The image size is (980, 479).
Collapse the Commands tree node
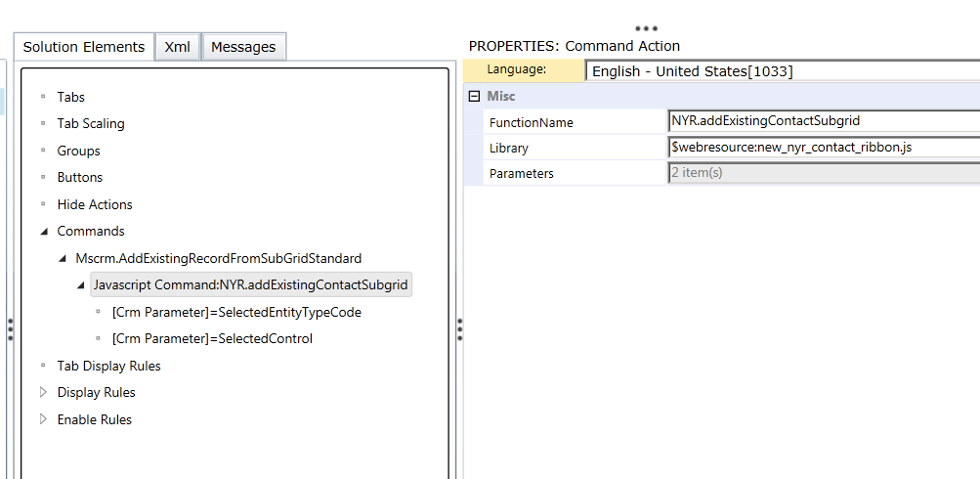point(43,232)
